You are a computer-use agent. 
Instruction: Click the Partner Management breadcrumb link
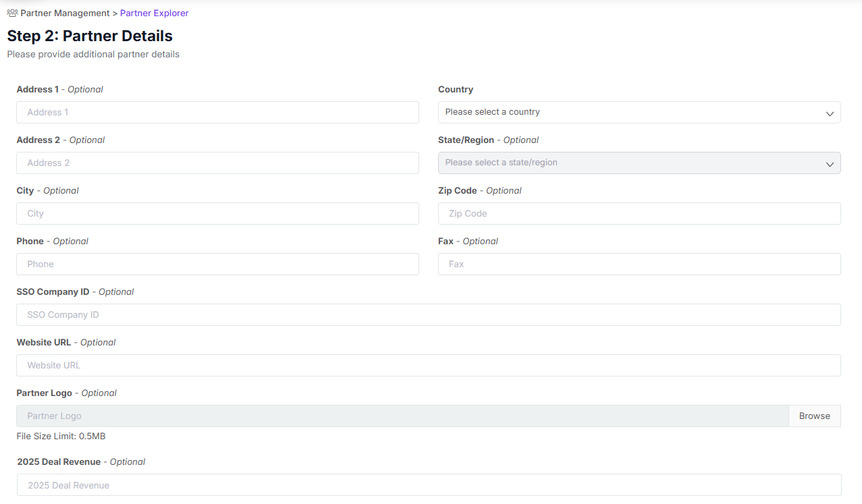pyautogui.click(x=65, y=13)
